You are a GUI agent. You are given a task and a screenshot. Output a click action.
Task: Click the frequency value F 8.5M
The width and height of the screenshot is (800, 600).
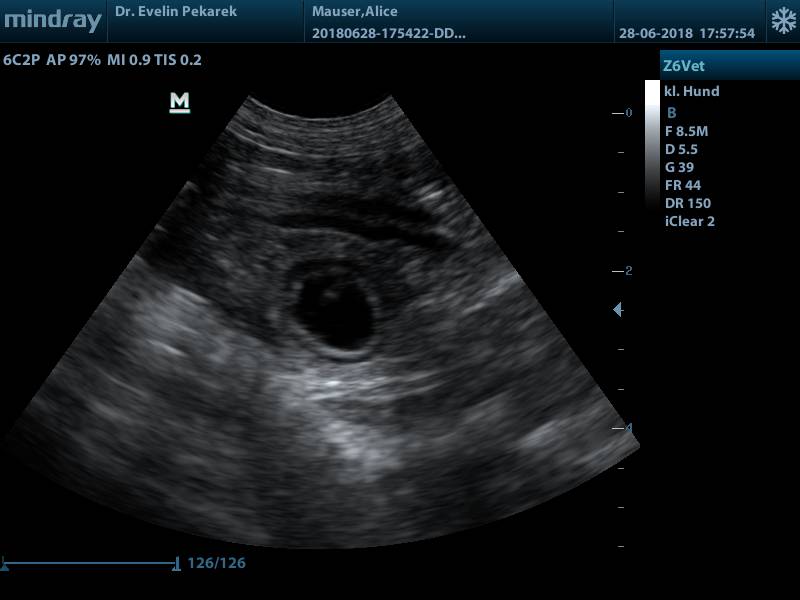click(686, 131)
